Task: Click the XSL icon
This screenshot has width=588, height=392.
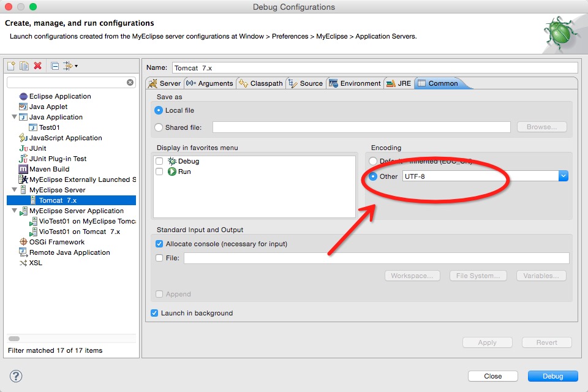Action: [23, 263]
